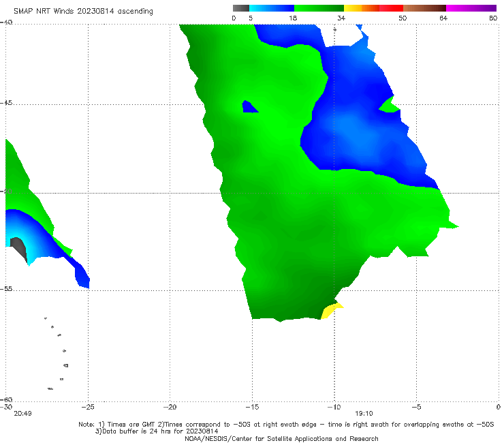Screen dimensions: 504x443
Task: Click the small green patch inside the blue region
Action: (390, 105)
